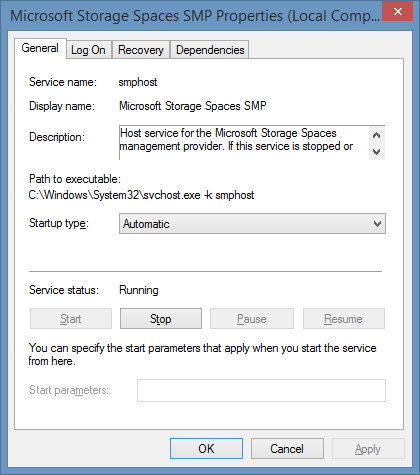
Task: Click the description scroll down arrow
Action: (377, 152)
